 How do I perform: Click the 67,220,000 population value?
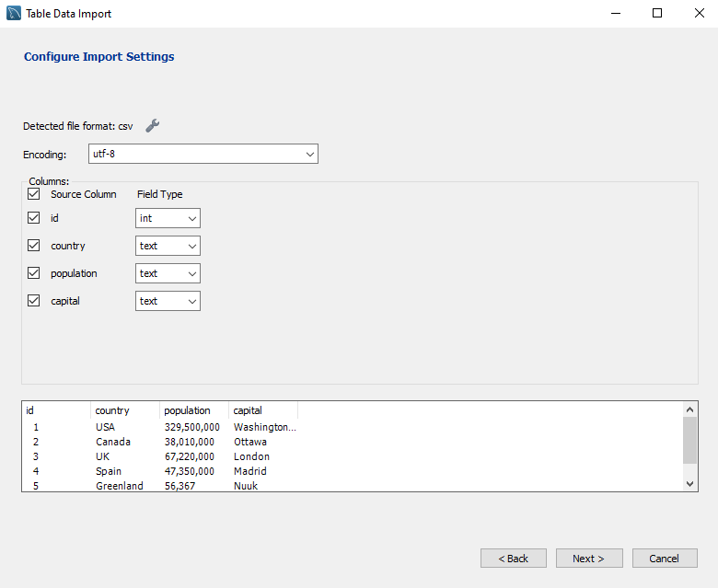click(x=190, y=456)
